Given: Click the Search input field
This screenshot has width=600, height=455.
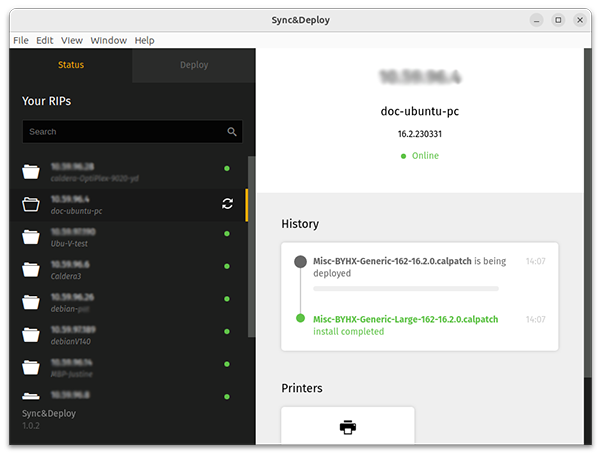Looking at the screenshot, I should 132,132.
